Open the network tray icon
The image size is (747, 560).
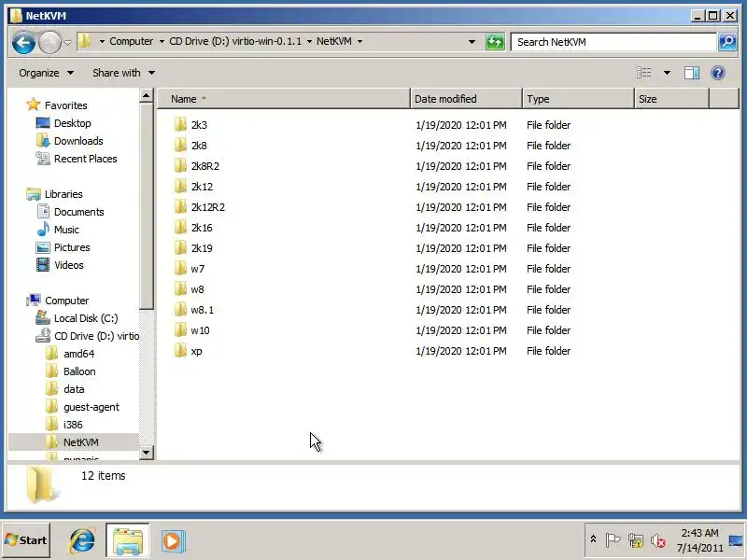635,540
